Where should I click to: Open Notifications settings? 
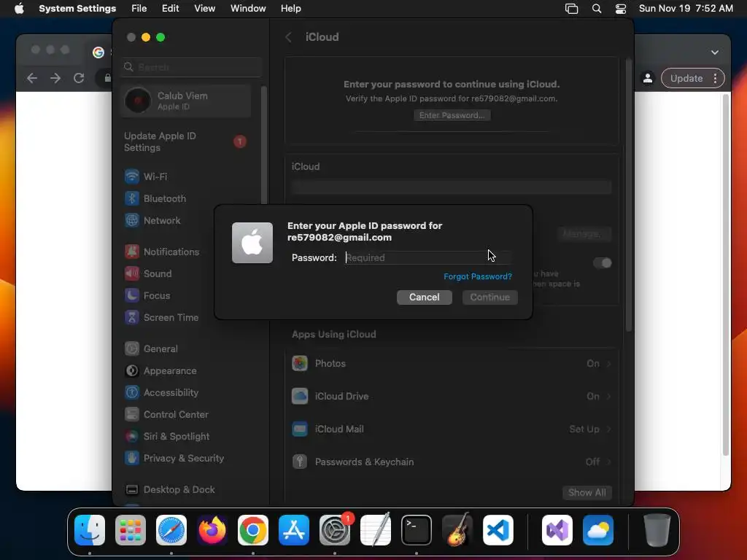171,252
